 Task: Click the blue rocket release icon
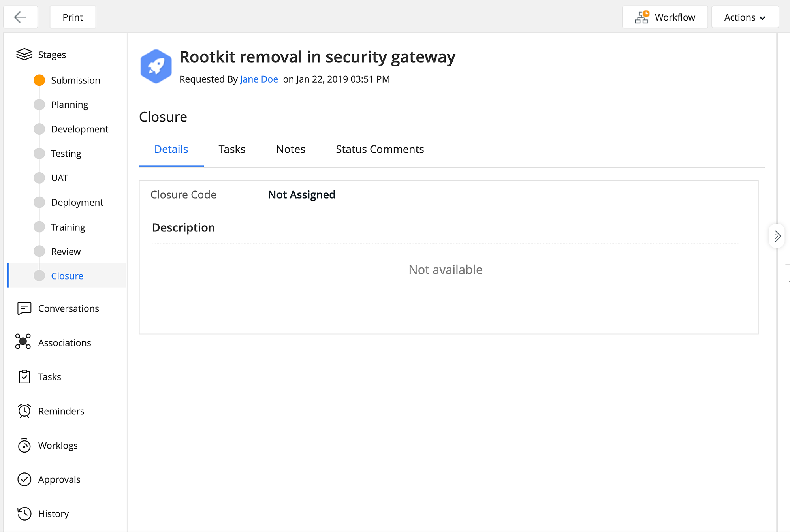point(156,66)
